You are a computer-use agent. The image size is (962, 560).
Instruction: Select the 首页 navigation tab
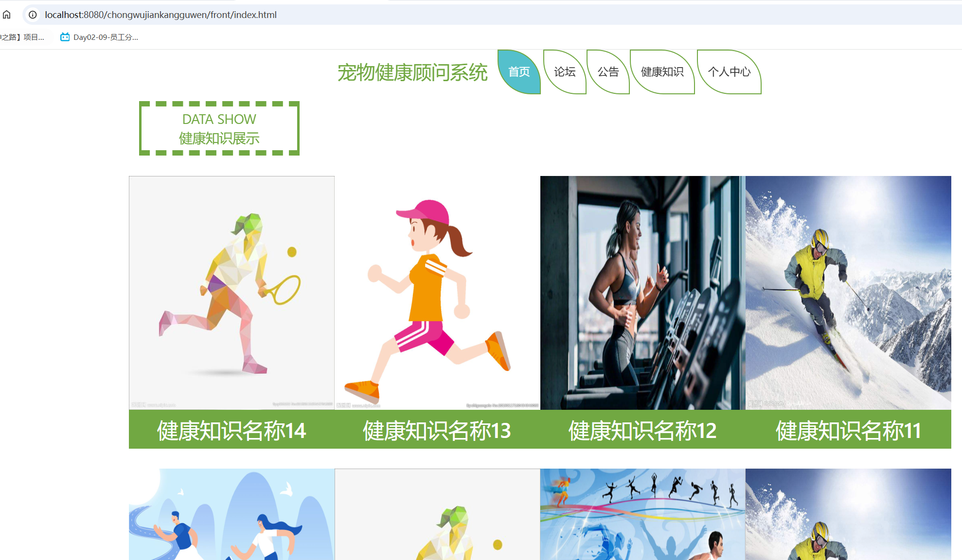[519, 72]
